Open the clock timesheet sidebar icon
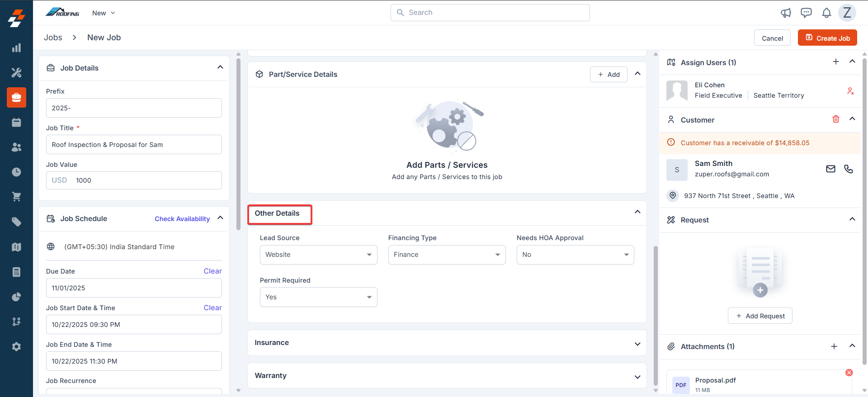 coord(16,172)
